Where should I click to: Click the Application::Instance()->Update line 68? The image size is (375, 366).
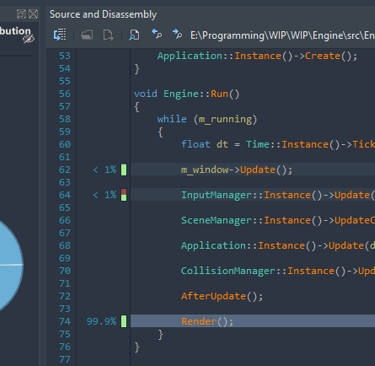coord(278,246)
